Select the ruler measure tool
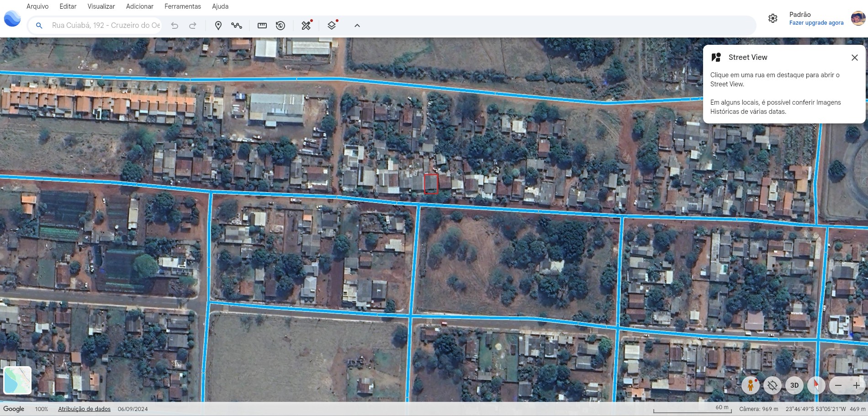The width and height of the screenshot is (868, 416). (x=262, y=26)
